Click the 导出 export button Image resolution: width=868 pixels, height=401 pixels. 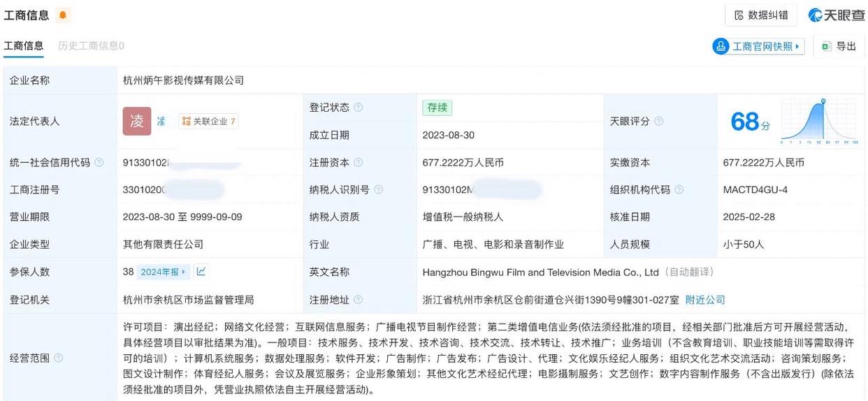839,47
